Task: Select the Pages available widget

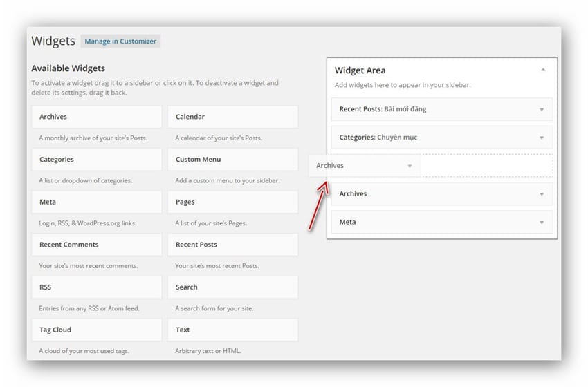Action: click(233, 202)
